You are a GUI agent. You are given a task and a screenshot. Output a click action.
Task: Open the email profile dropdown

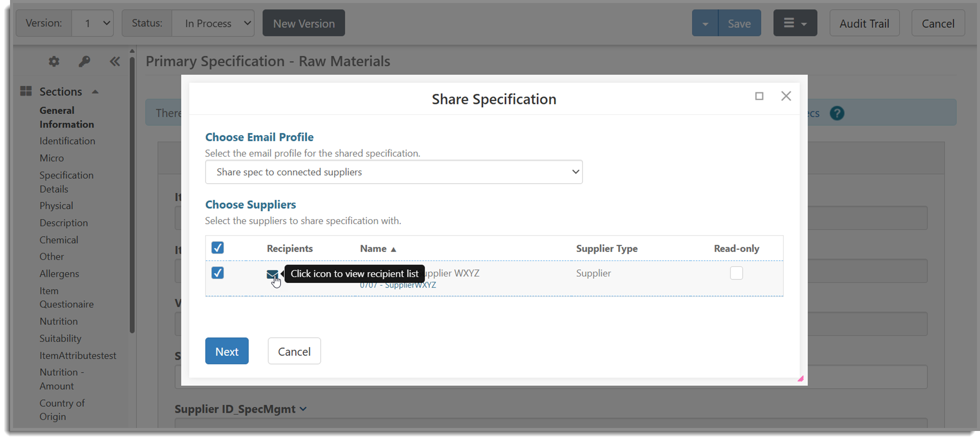pyautogui.click(x=394, y=172)
